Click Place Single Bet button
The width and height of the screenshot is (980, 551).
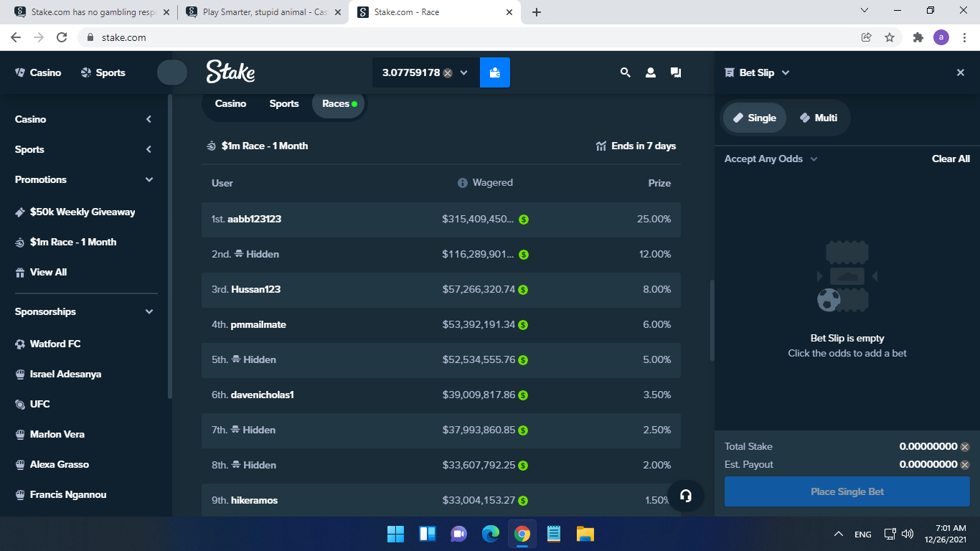[x=847, y=491]
